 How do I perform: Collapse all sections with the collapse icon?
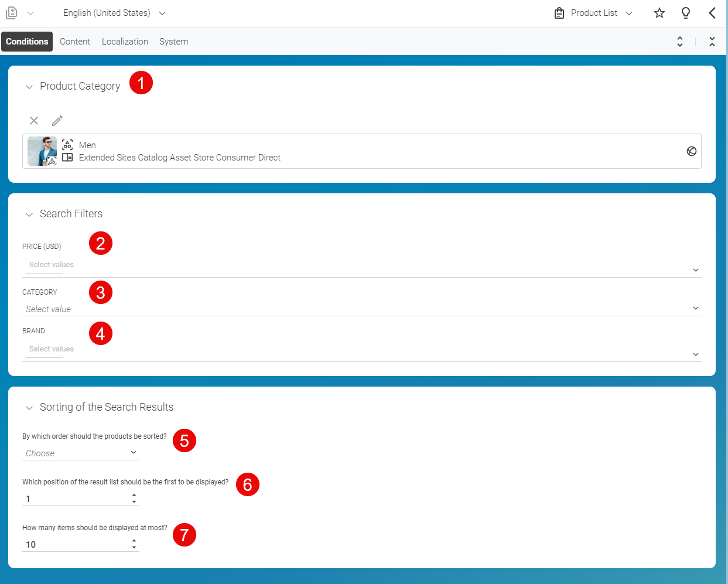click(712, 41)
